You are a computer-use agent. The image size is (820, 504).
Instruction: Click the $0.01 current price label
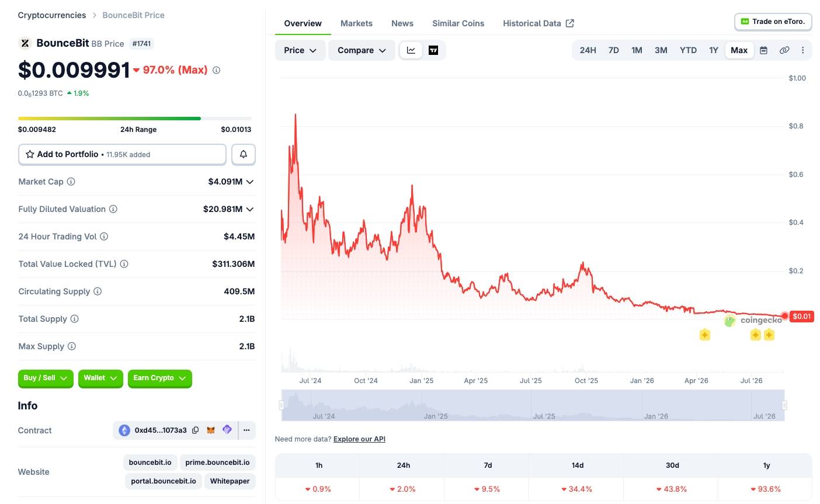[801, 317]
